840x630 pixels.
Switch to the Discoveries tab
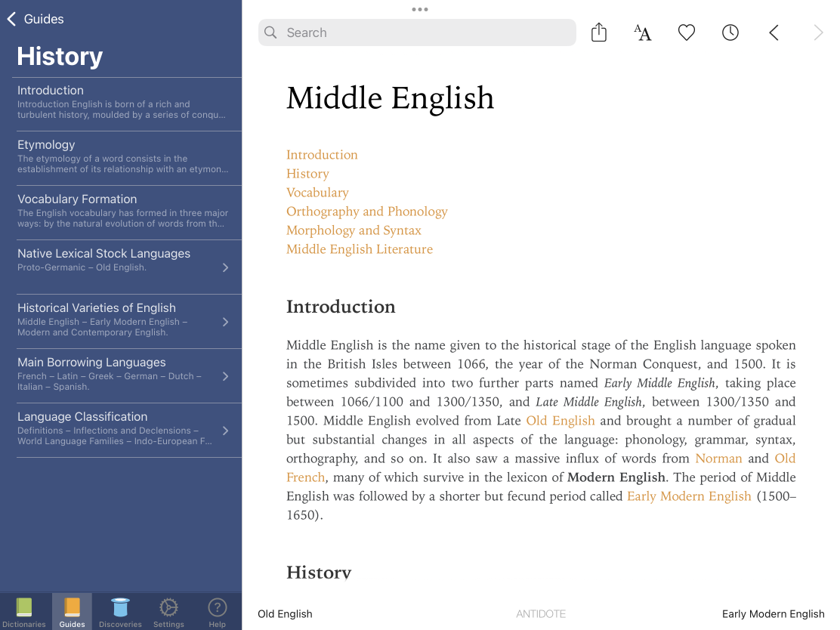[120, 611]
